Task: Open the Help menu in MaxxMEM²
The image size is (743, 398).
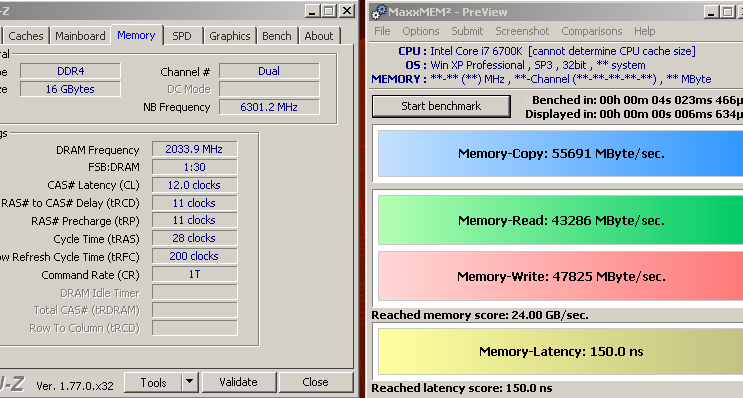Action: (x=644, y=31)
